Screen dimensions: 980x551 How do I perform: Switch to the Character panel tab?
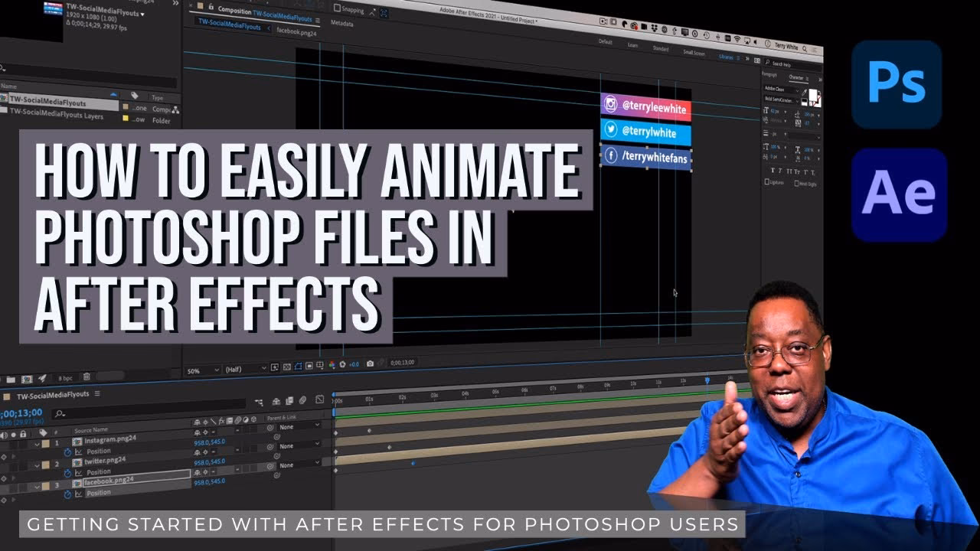point(798,79)
